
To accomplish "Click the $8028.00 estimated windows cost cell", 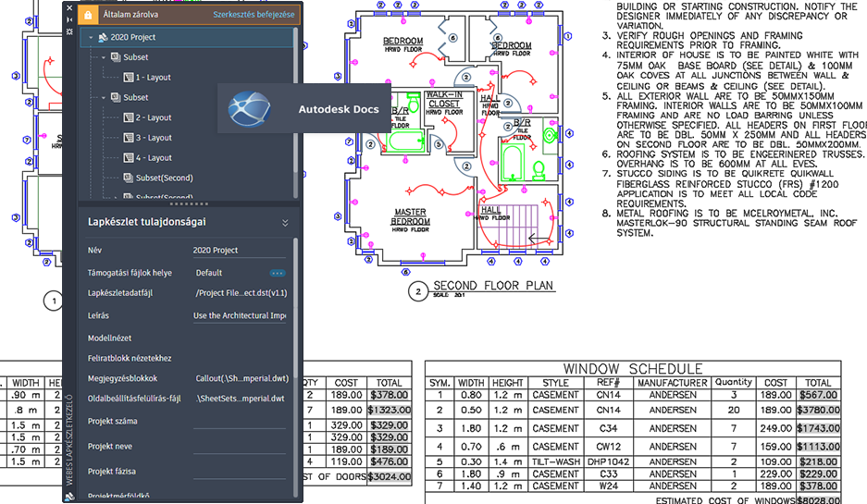I will pyautogui.click(x=818, y=500).
